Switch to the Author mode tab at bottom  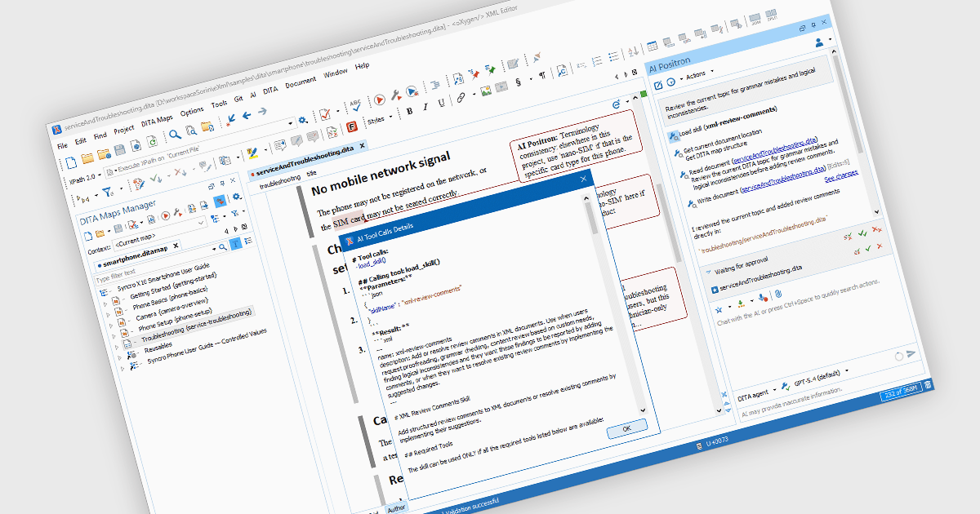pos(396,507)
